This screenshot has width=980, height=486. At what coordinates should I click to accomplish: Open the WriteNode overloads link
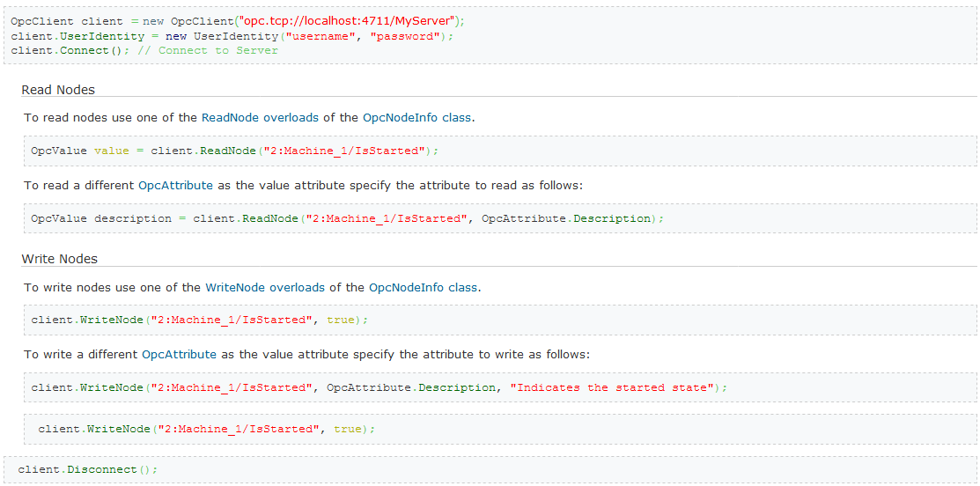(x=265, y=288)
